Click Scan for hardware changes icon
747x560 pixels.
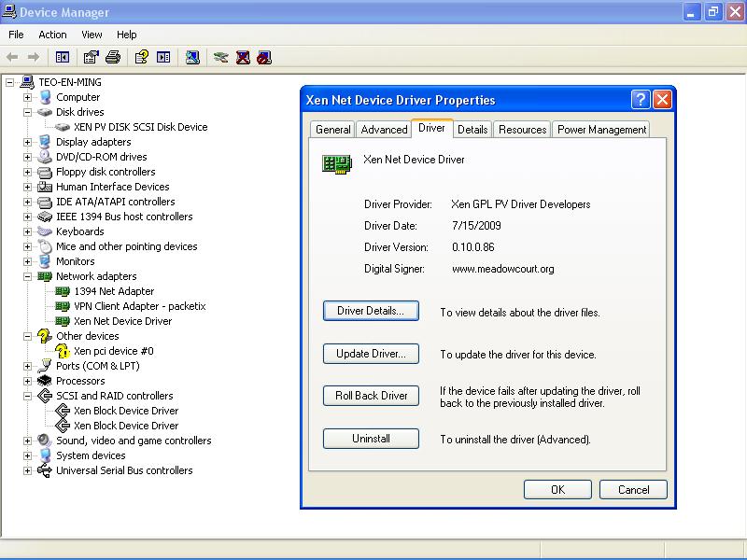point(192,57)
